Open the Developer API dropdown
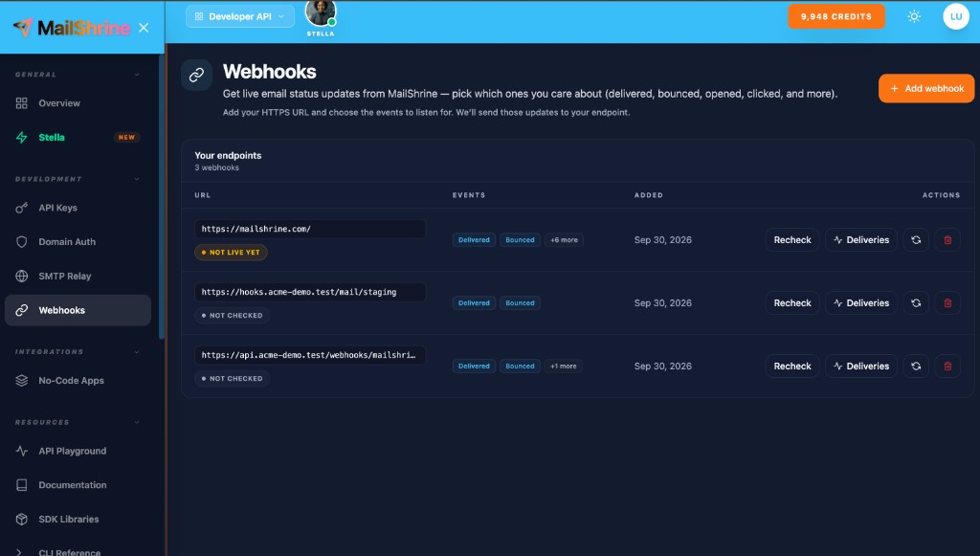 [240, 16]
